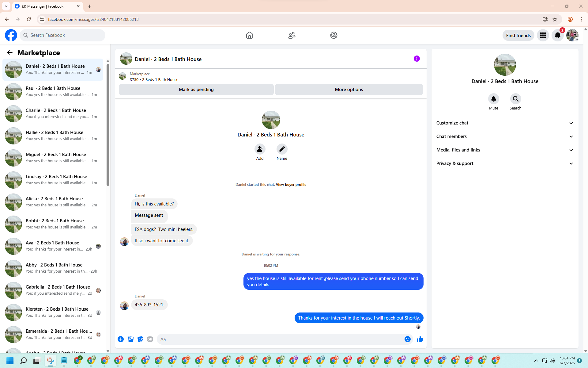This screenshot has width=588, height=368.
Task: Go to the Facebook Home tab
Action: (x=249, y=35)
